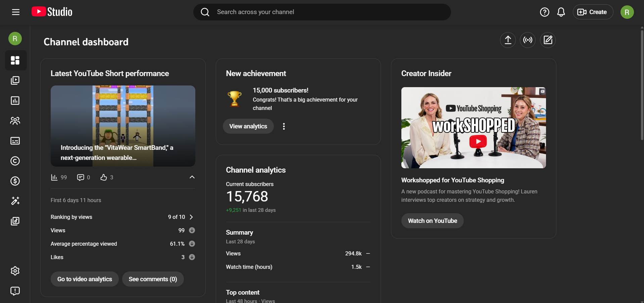
Task: Click the Views down-arrow indicator
Action: [192, 230]
